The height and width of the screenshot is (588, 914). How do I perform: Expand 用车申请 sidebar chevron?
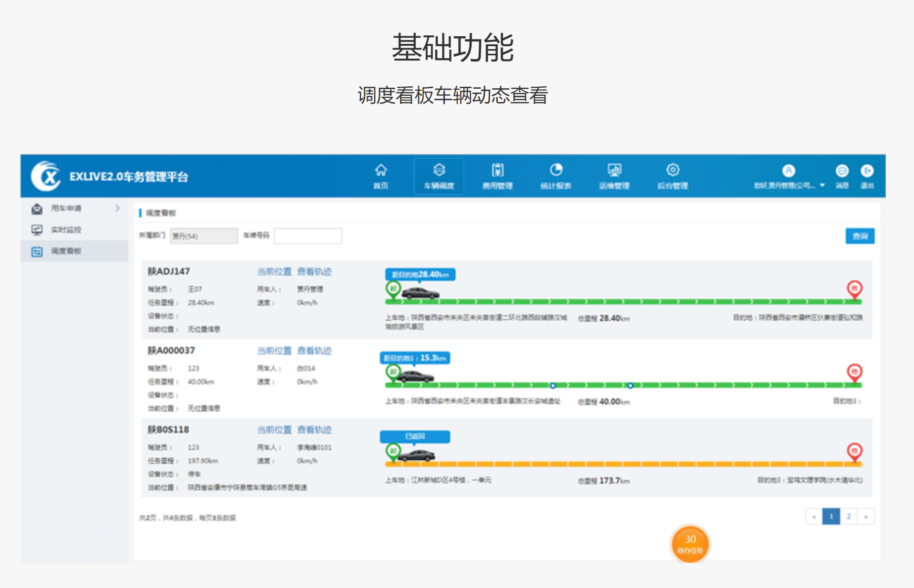coord(117,208)
